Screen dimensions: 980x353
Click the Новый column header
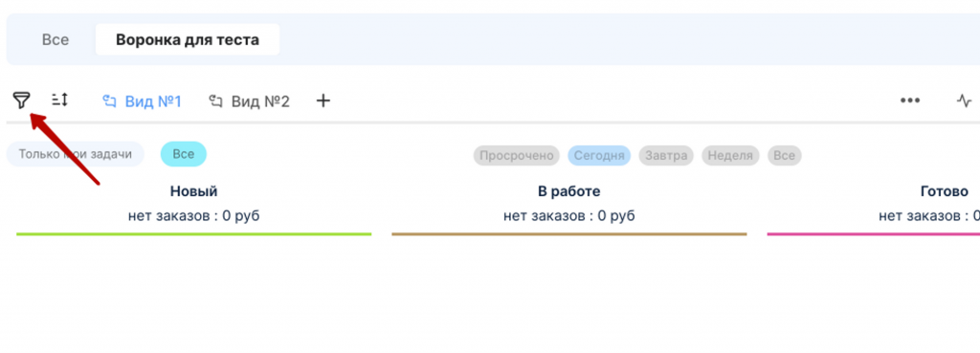point(193,191)
